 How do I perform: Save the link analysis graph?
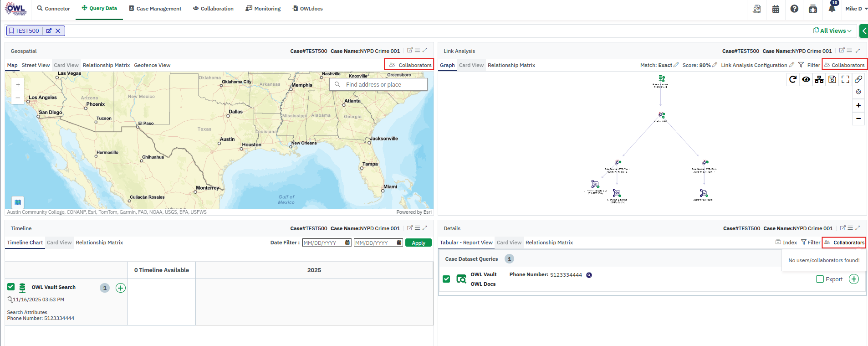pos(832,79)
